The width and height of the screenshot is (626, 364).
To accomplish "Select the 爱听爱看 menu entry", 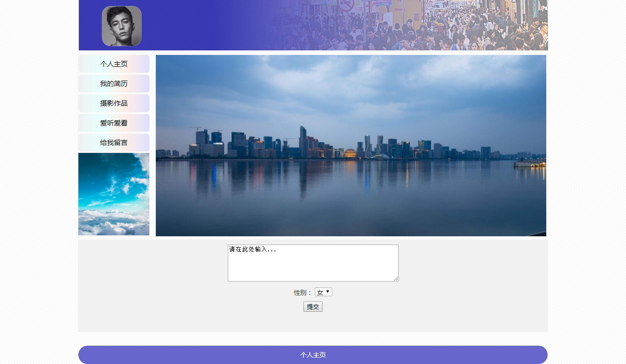I will (x=114, y=123).
